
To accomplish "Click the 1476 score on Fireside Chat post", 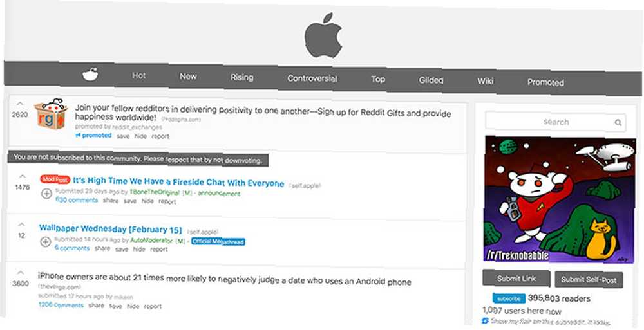I will click(22, 187).
